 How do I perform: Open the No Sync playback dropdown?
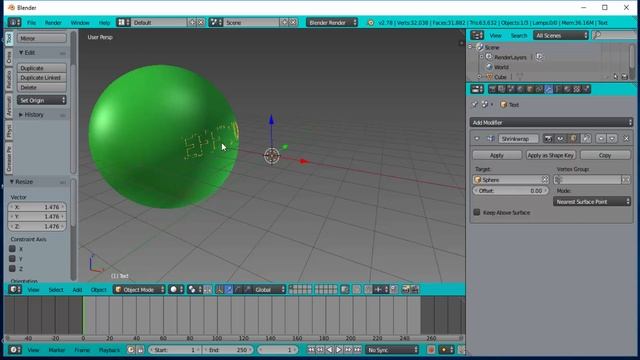(x=392, y=350)
